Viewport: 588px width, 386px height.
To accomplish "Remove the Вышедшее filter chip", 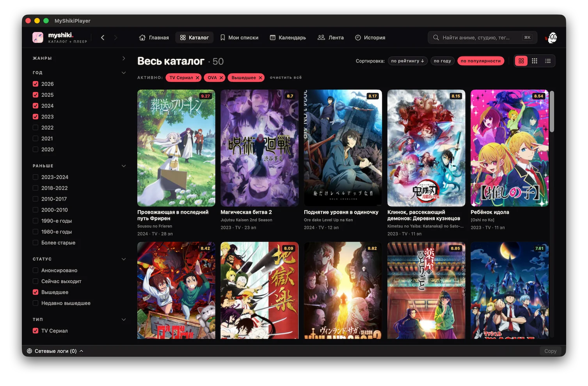I will pyautogui.click(x=260, y=78).
